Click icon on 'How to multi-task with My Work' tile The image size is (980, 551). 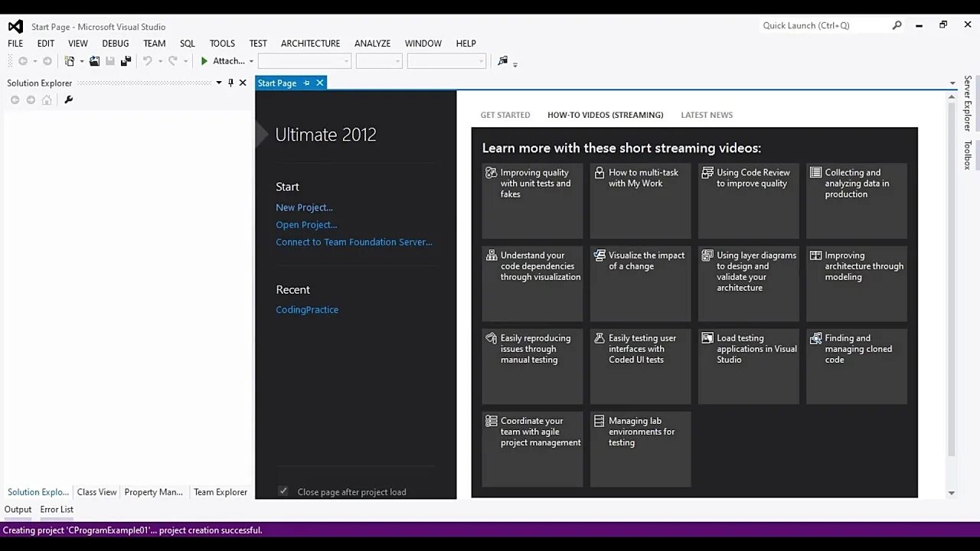pos(599,173)
